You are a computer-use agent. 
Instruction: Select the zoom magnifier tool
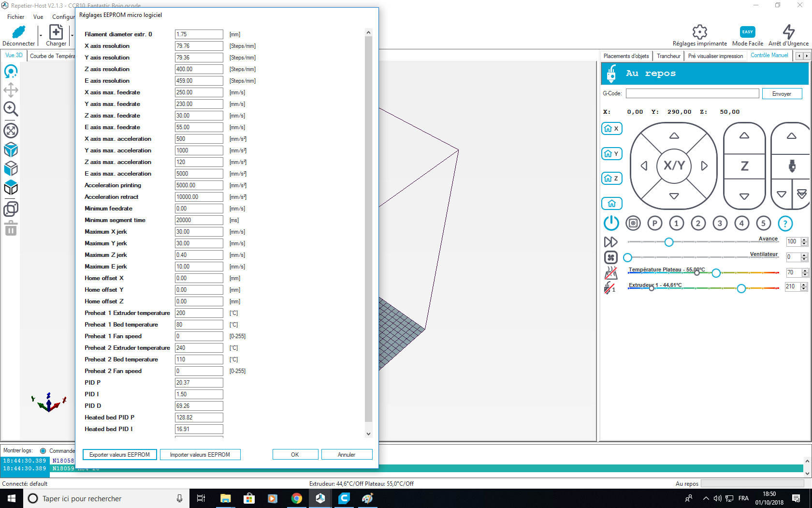(x=11, y=109)
